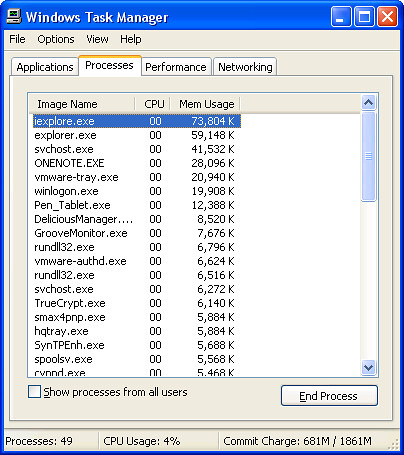Click the scroll down arrow of process list
The image size is (404, 455).
[368, 367]
